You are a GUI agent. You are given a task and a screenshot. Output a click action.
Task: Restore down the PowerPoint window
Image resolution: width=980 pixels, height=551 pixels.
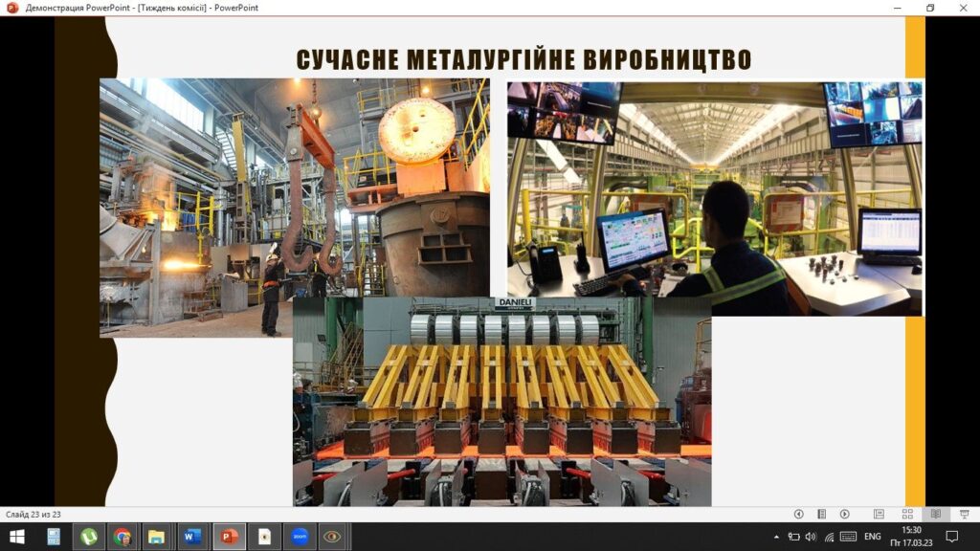point(930,8)
